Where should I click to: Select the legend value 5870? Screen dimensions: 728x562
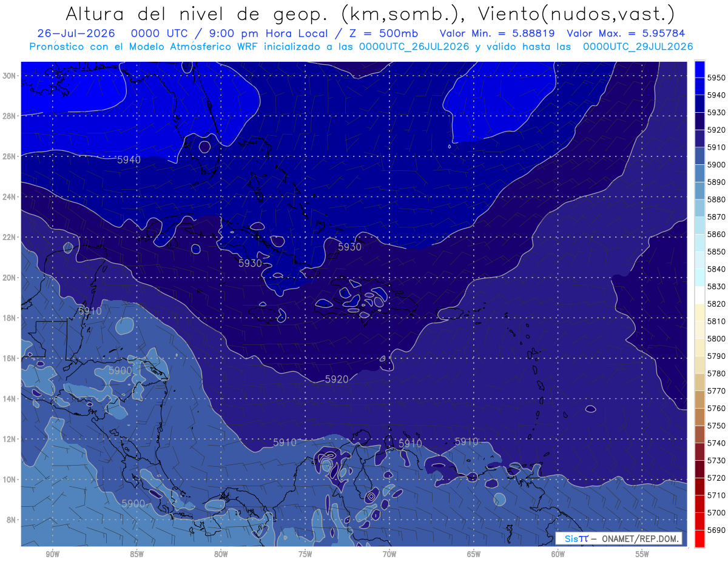[716, 216]
